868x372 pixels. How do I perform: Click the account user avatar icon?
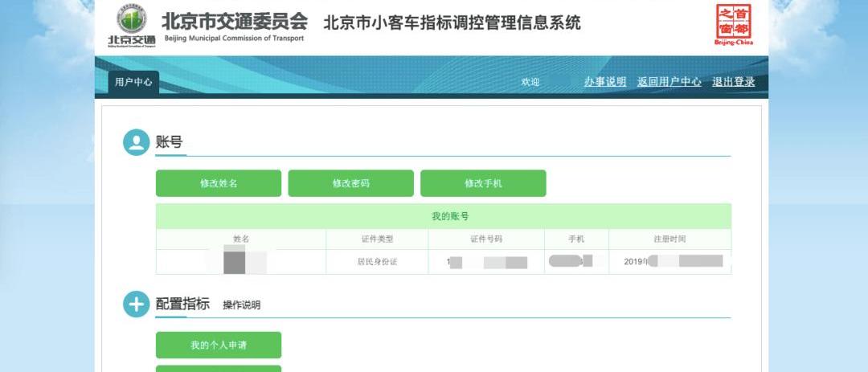136,142
